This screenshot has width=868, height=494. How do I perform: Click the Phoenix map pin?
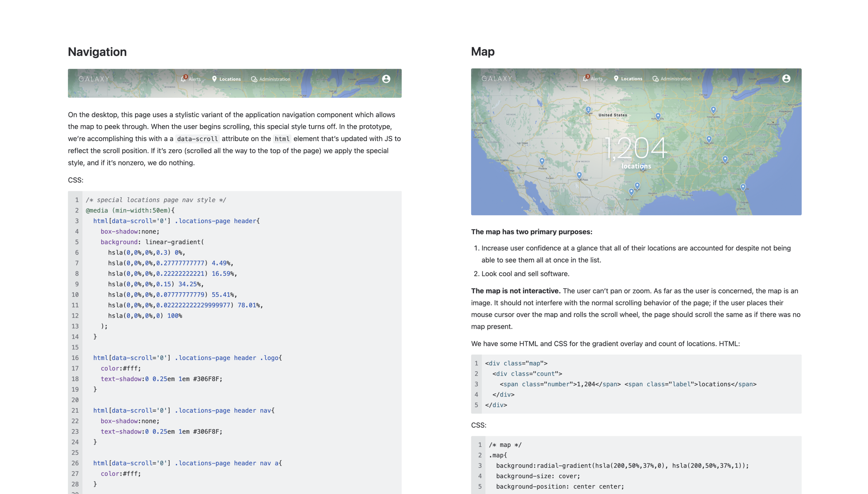(x=542, y=161)
